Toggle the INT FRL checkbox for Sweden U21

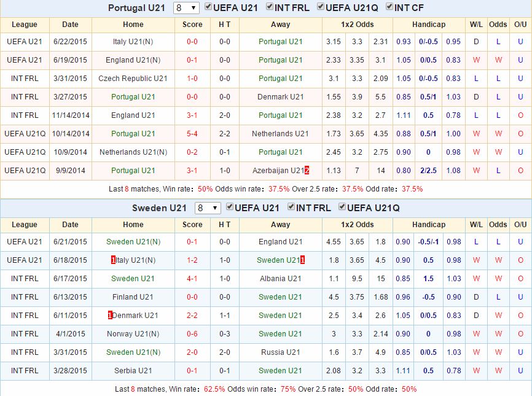click(x=291, y=207)
